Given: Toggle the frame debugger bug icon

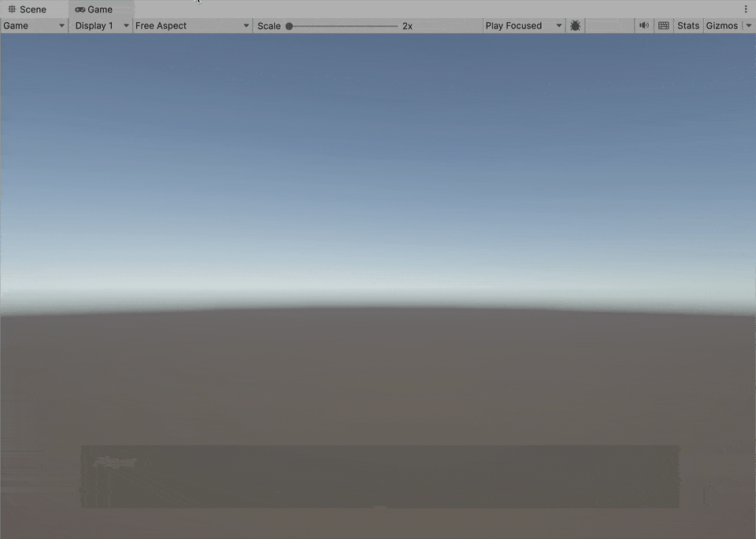Looking at the screenshot, I should [575, 26].
